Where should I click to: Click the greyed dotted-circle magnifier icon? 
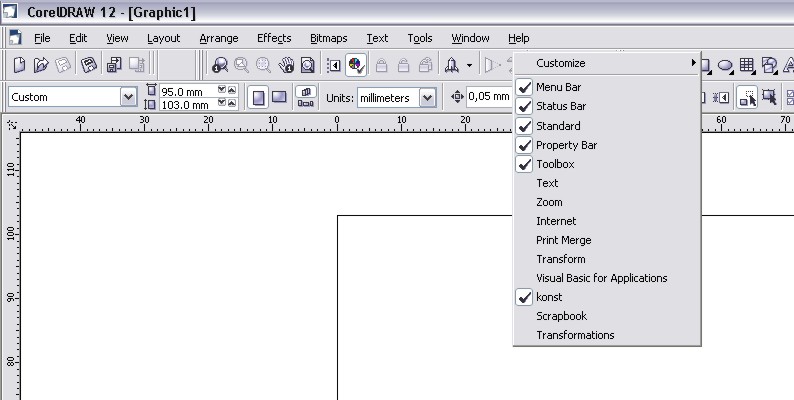(x=263, y=65)
